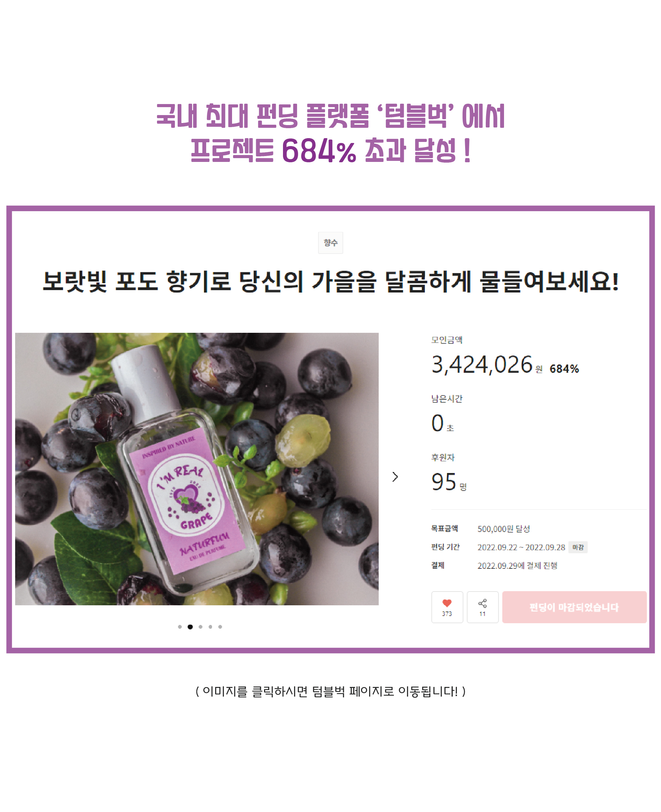Select the first carousel dot
661x812 pixels.
[x=180, y=627]
